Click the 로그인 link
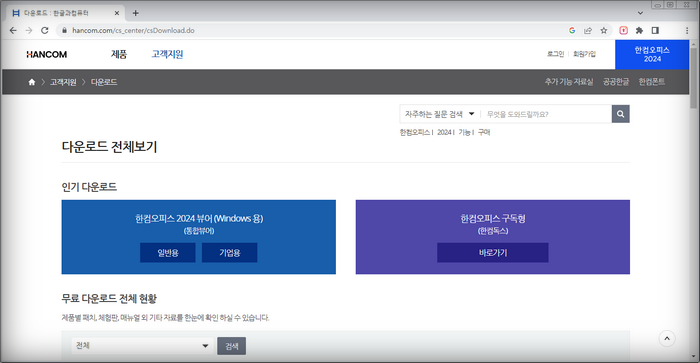700x363 pixels. coord(555,54)
